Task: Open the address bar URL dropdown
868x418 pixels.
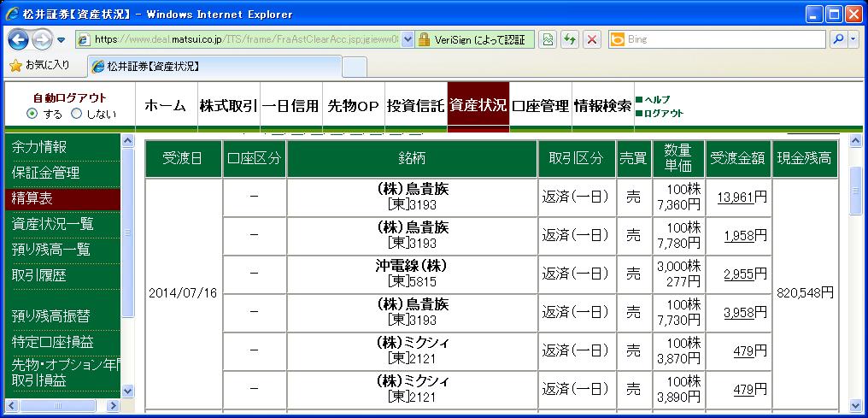Action: [x=407, y=39]
